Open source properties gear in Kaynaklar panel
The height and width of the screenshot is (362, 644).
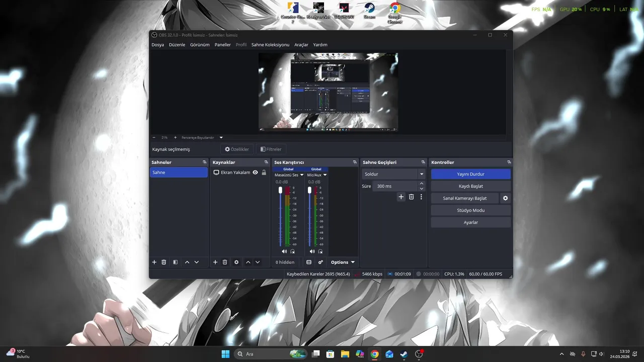point(236,262)
